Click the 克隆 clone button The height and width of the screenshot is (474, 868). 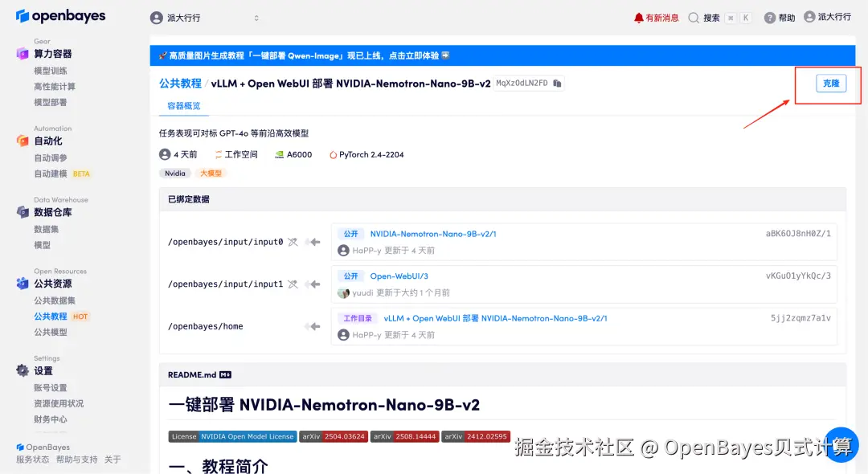pyautogui.click(x=831, y=84)
